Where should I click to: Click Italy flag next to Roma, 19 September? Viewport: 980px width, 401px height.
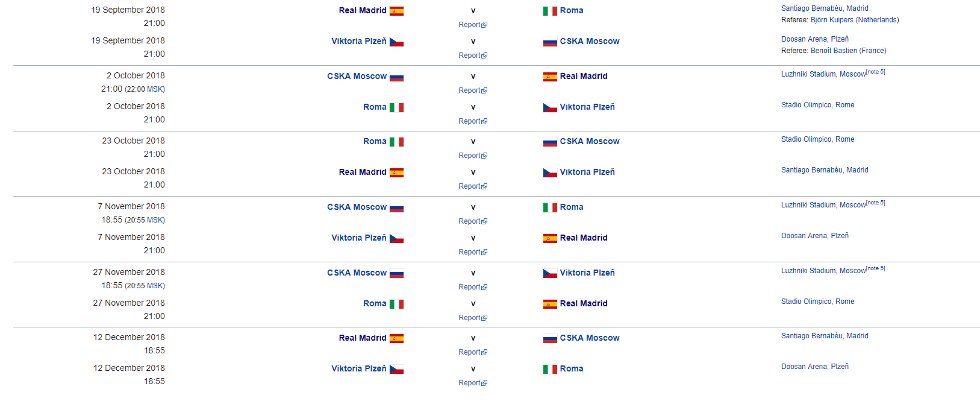coord(550,11)
